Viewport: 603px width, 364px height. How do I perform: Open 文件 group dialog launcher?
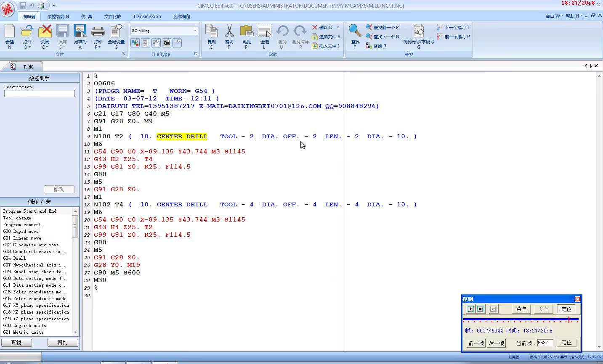coord(124,54)
